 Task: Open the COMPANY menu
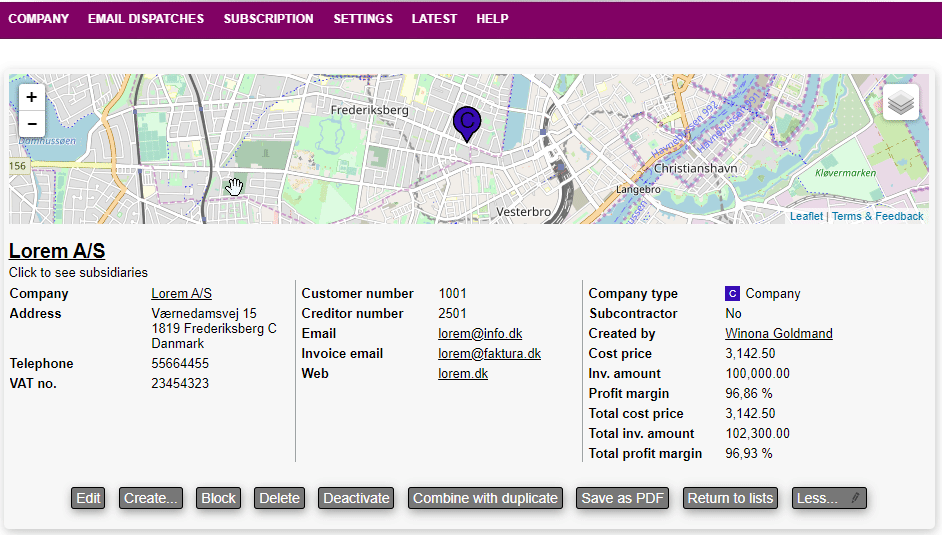click(x=39, y=19)
